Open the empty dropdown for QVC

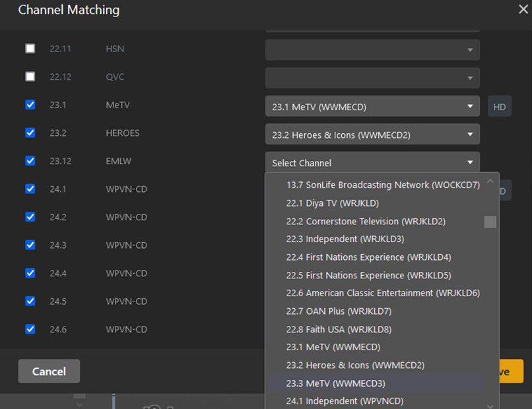pos(372,78)
